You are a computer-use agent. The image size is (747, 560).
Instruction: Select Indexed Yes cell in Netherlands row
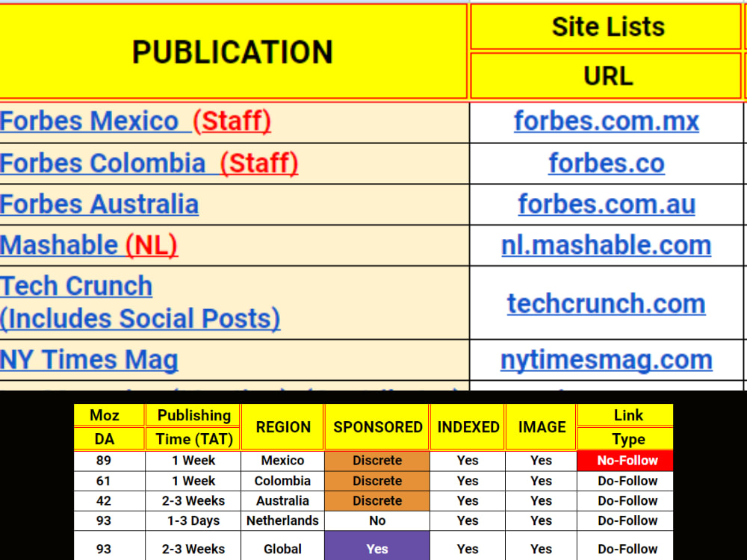pyautogui.click(x=468, y=521)
